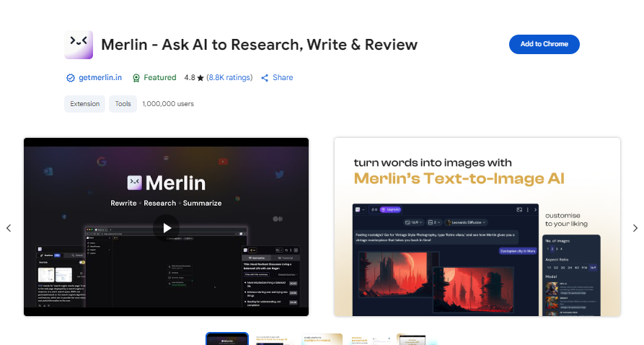The height and width of the screenshot is (345, 644).
Task: Select the multiple AI models thumbnail
Action: coord(322,339)
